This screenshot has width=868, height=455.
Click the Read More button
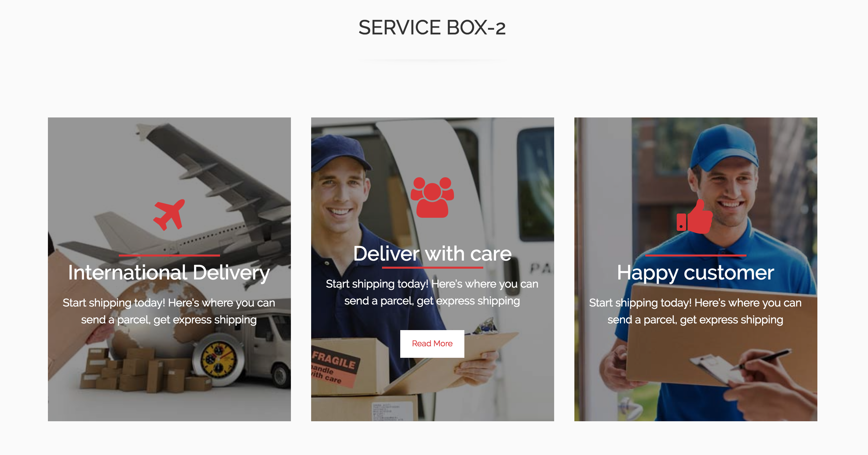[x=432, y=344]
